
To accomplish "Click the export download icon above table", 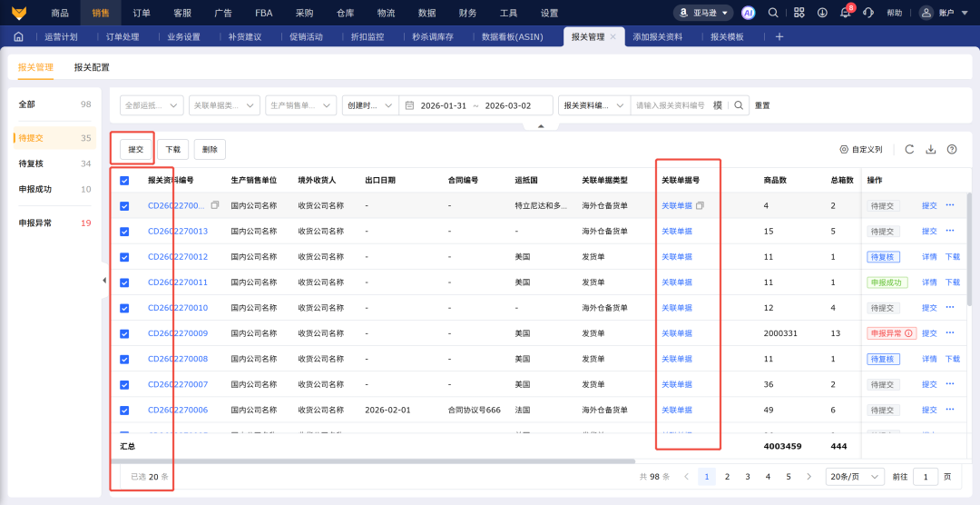I will (x=931, y=149).
